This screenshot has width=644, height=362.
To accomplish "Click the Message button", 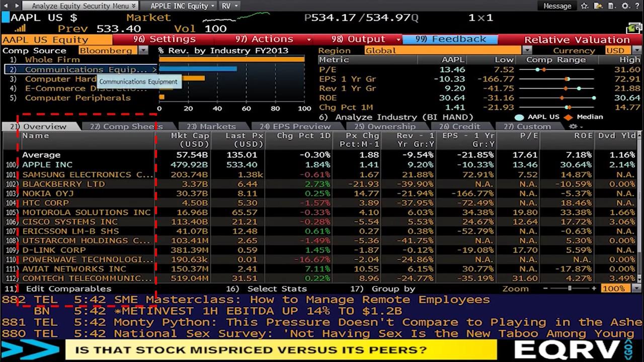I will pyautogui.click(x=557, y=6).
